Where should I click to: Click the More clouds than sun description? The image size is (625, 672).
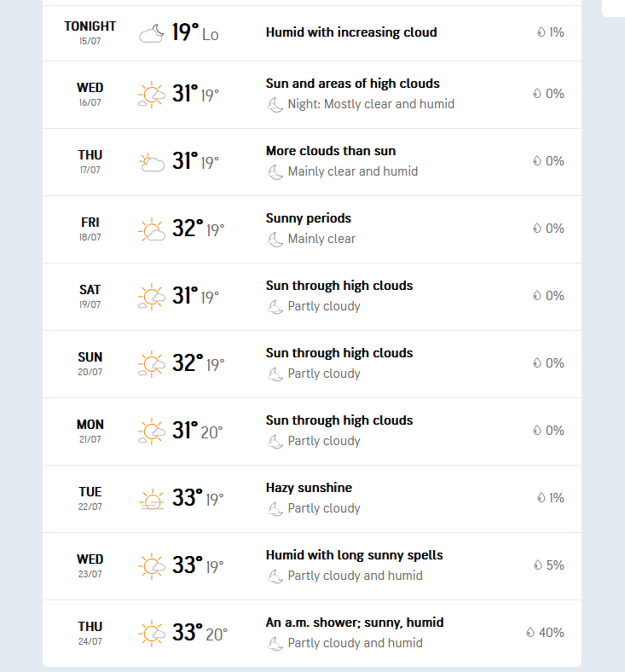click(x=331, y=151)
